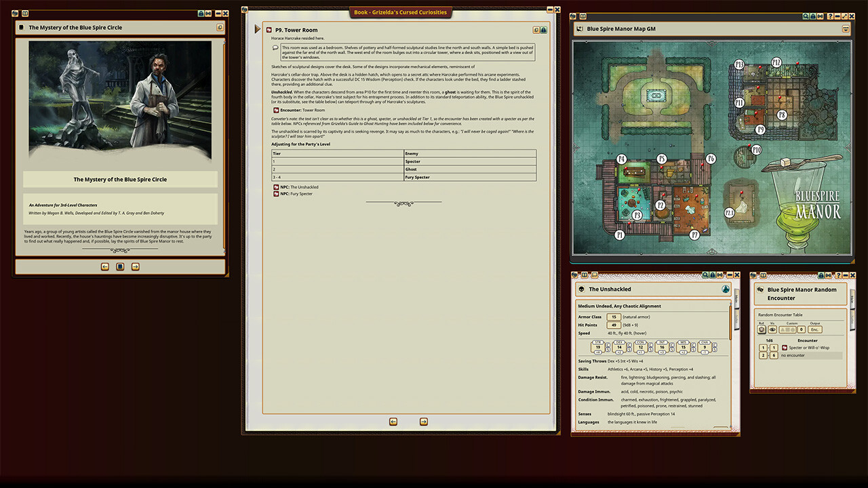This screenshot has height=488, width=868.
Task: Open The Unshackled NPC link in book
Action: (276, 187)
